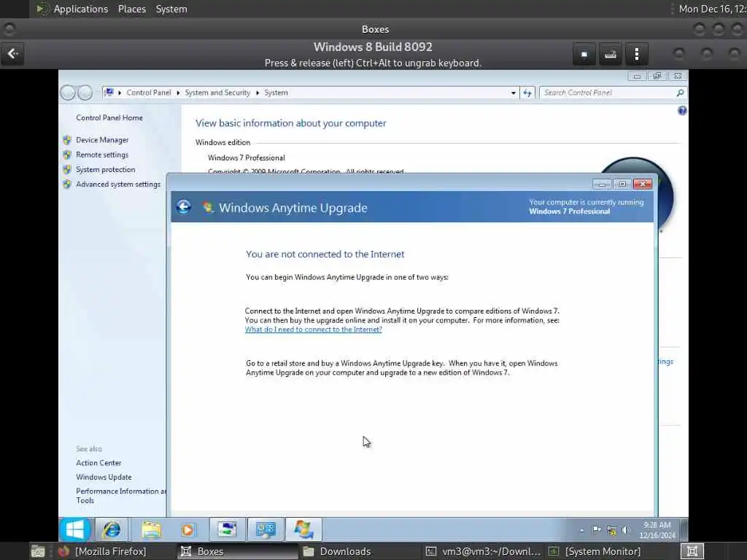Click the top panel date and time
This screenshot has height=560, width=747.
click(713, 9)
